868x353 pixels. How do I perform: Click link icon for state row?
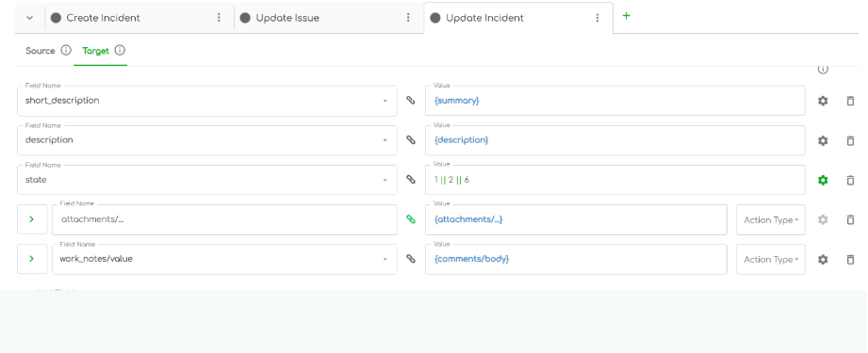click(x=410, y=180)
